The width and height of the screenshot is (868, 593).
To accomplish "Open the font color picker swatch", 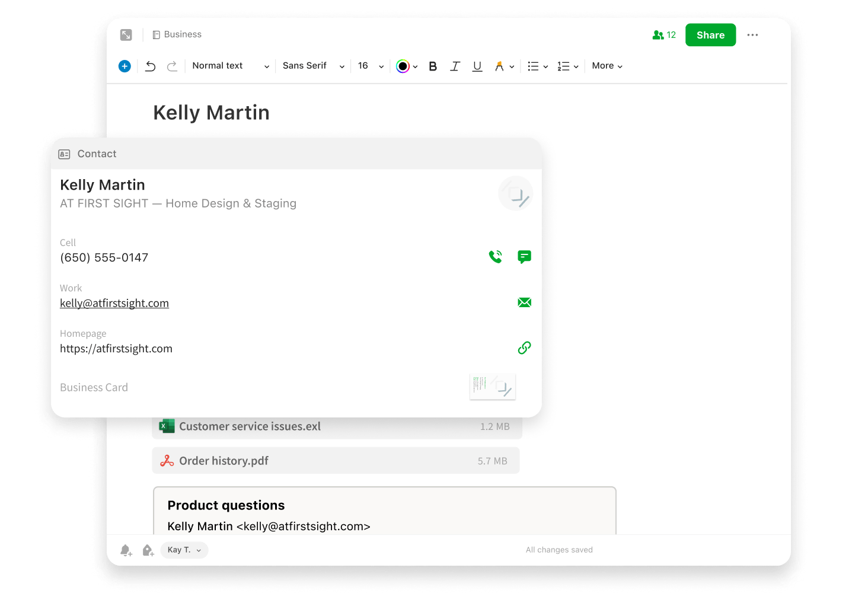I will tap(403, 66).
